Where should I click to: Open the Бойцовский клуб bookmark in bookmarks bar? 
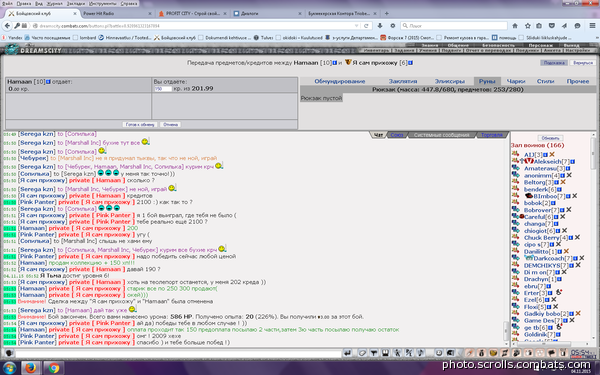(x=175, y=38)
